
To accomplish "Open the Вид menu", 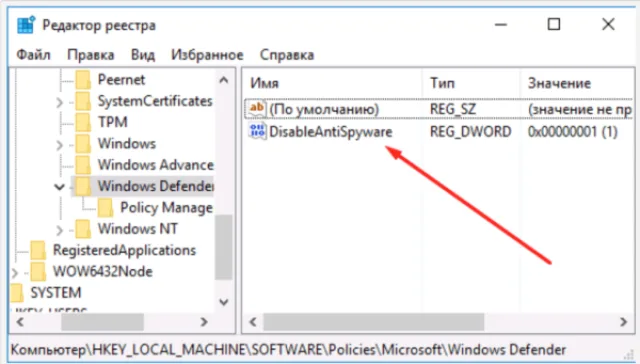I will tap(142, 55).
